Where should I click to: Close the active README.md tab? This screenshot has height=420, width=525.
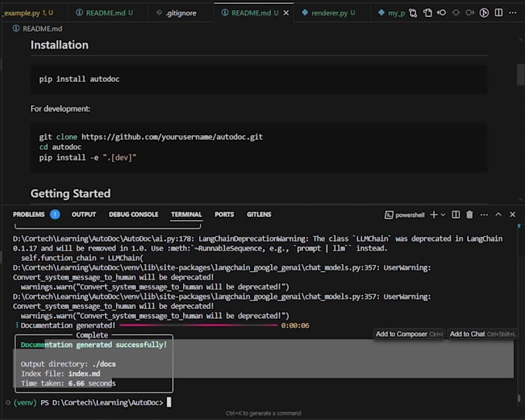(x=286, y=12)
